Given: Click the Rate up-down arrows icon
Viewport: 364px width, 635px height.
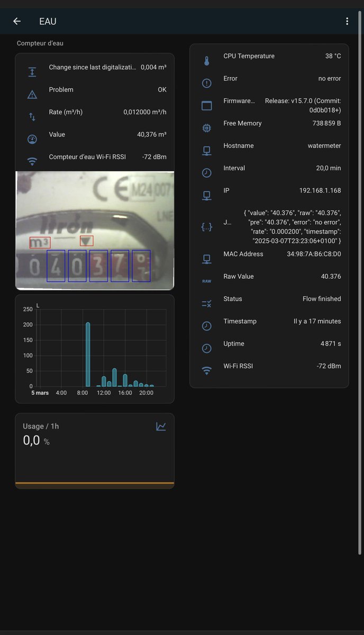Looking at the screenshot, I should point(32,117).
